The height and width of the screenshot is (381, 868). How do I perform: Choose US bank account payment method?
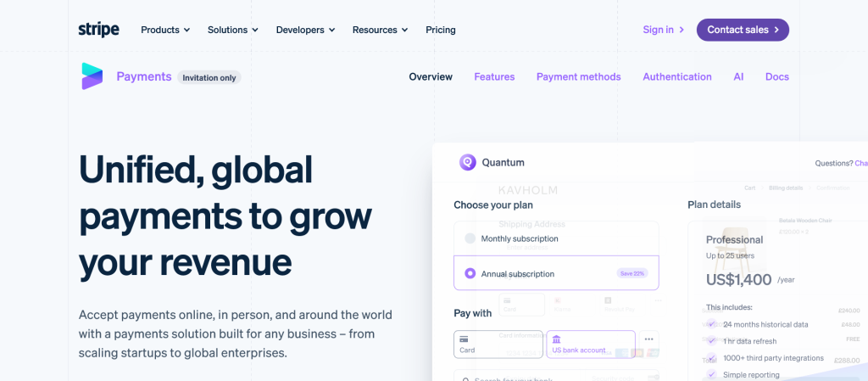590,344
